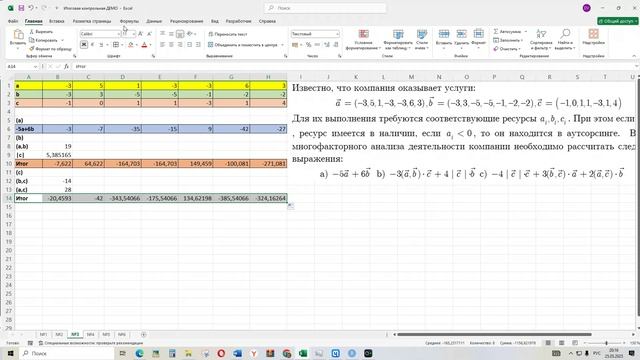This screenshot has width=640, height=360.
Task: Click the Copy icon
Action: pos(32,40)
